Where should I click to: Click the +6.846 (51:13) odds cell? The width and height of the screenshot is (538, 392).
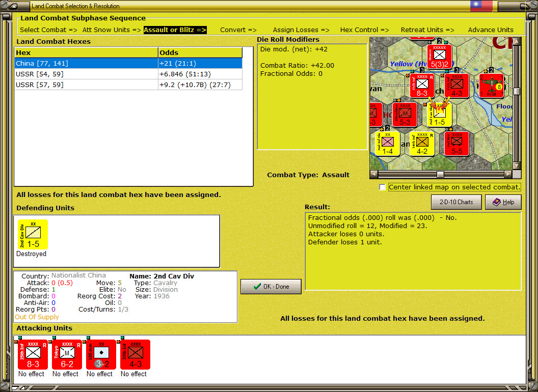pos(200,74)
